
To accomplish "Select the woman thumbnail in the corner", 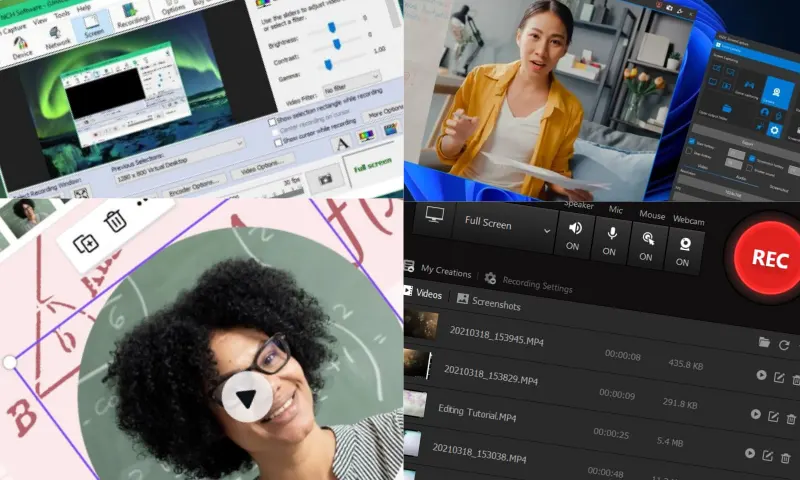I will click(29, 218).
